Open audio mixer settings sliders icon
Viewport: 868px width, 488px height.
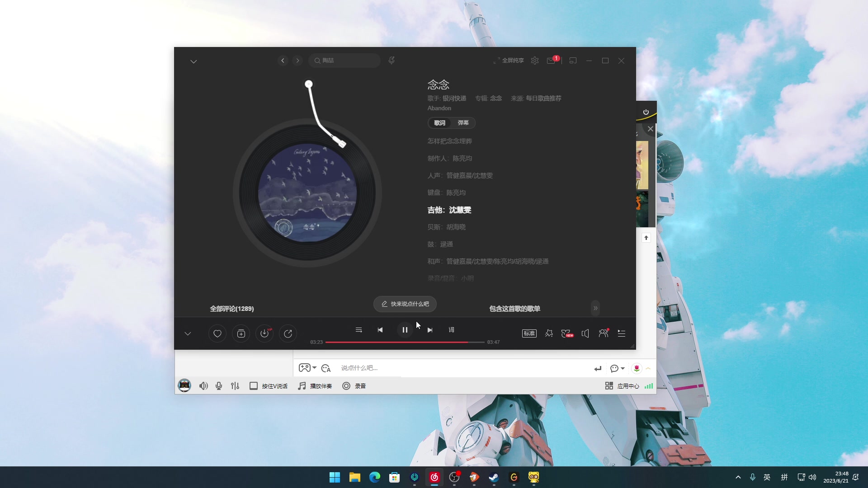point(235,386)
